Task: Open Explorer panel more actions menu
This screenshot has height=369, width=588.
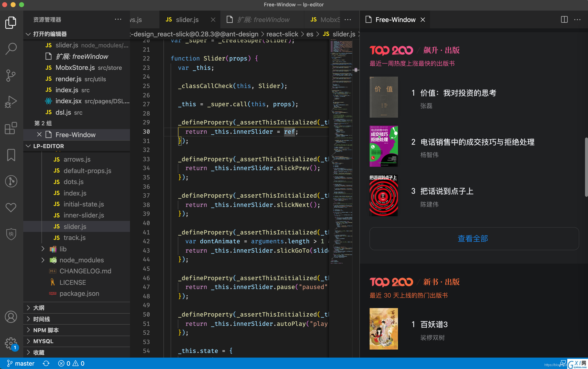Action: coord(118,19)
